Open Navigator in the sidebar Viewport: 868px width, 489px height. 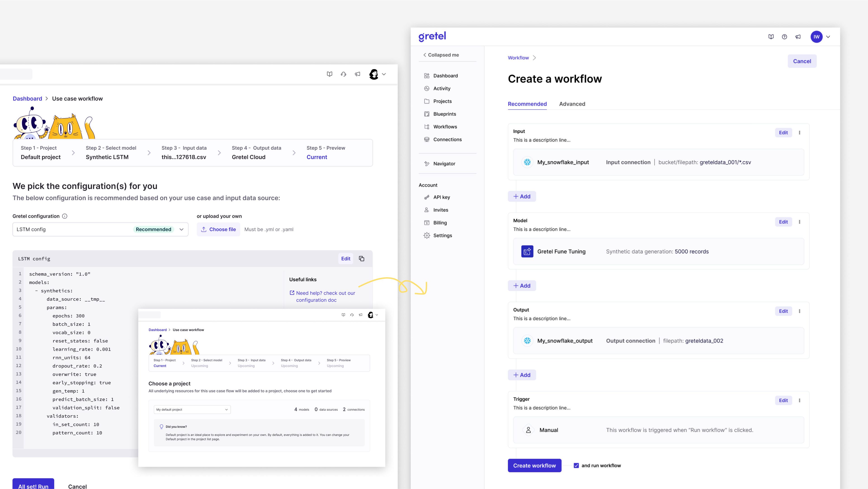(444, 164)
